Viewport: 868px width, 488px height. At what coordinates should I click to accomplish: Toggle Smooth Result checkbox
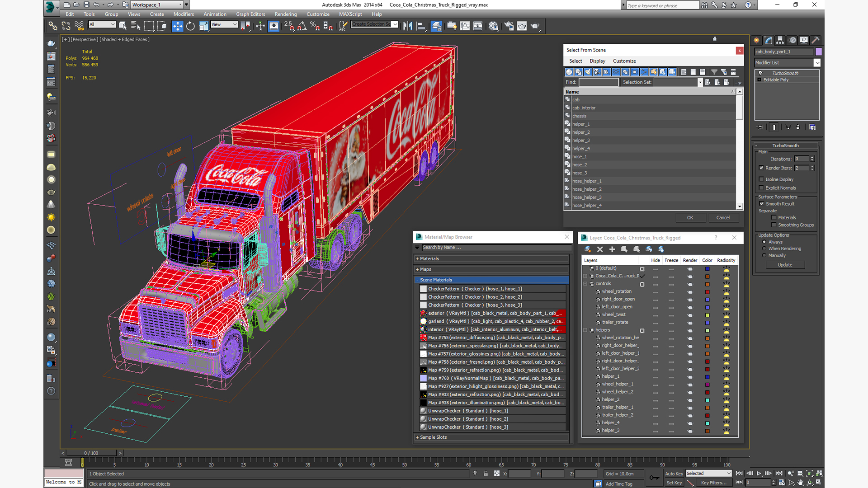762,204
